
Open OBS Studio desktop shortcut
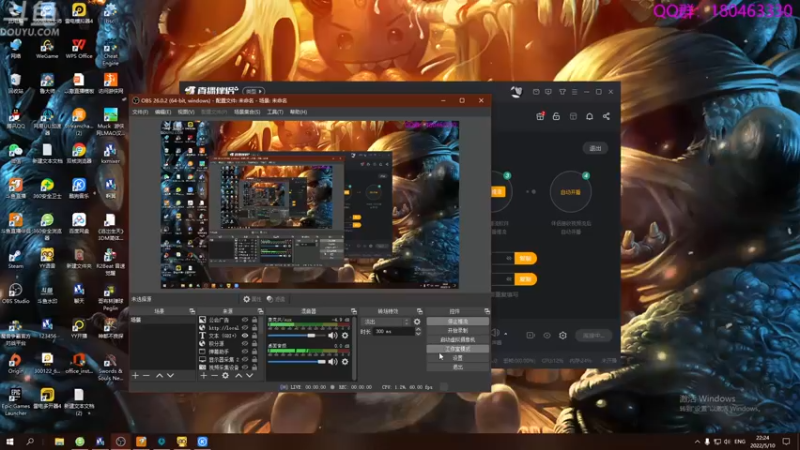pos(15,294)
